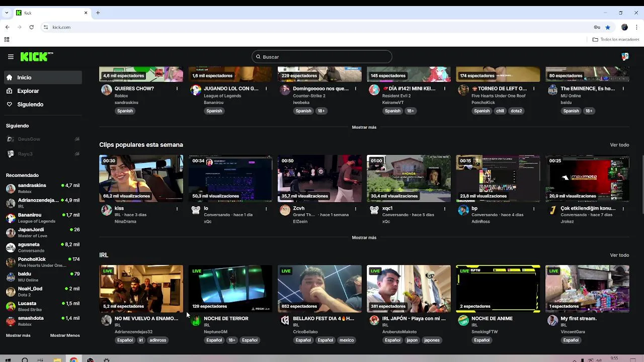644x362 pixels.
Task: Open Siguiendo in the sidebar
Action: pos(43,105)
